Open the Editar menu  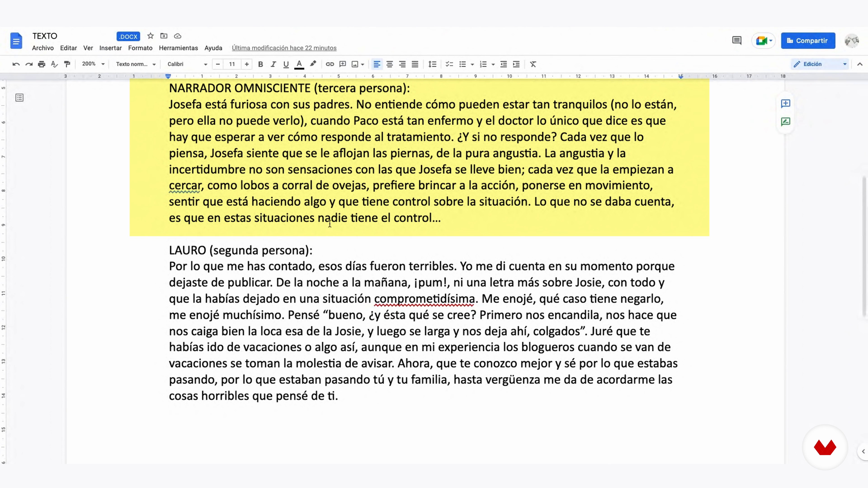(68, 48)
